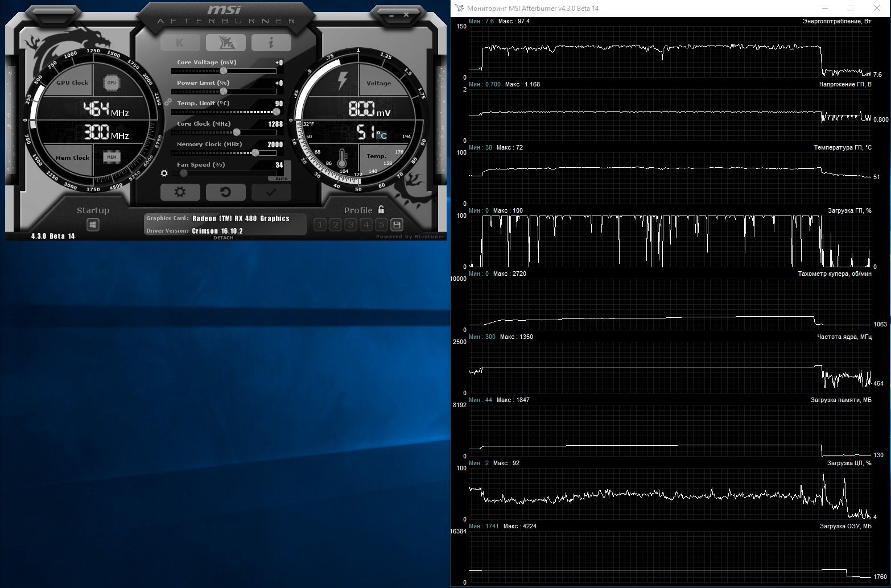Click the GPU chip icon on the clock gauge
Image resolution: width=891 pixels, height=588 pixels.
click(x=112, y=83)
